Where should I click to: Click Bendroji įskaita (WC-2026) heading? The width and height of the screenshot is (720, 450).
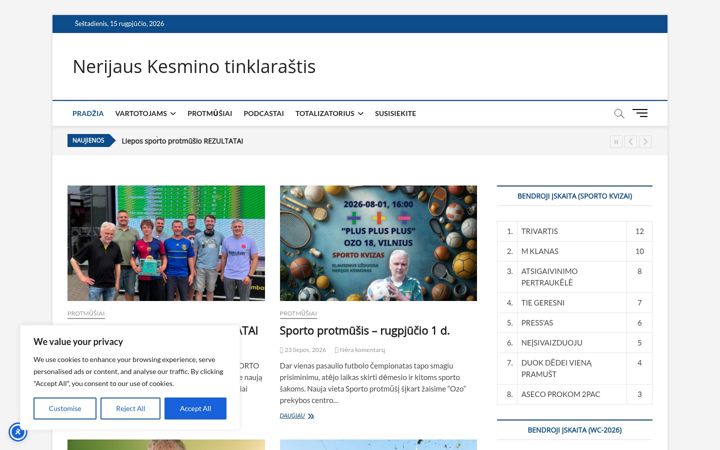pos(574,430)
